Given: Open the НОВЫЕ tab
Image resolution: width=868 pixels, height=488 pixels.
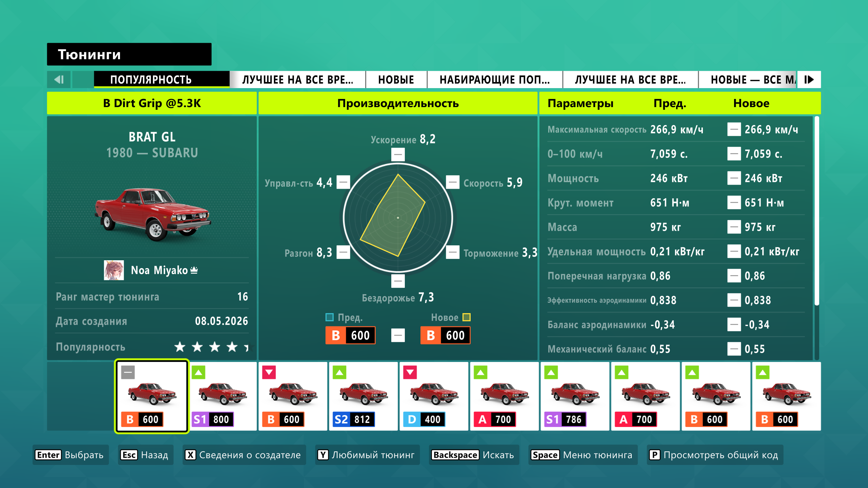Looking at the screenshot, I should tap(396, 80).
